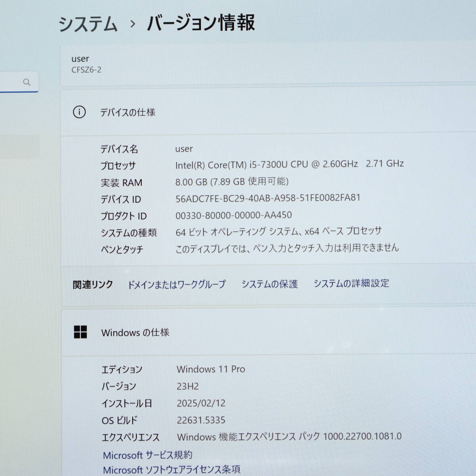Viewport: 476px width, 476px height.
Task: Click the エクスペリエンス label
Action: pyautogui.click(x=131, y=438)
